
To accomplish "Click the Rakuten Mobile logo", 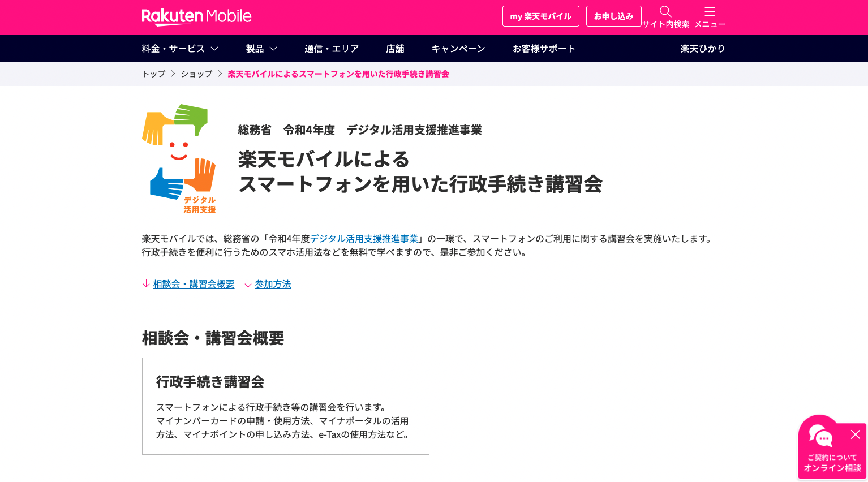I will pyautogui.click(x=196, y=17).
